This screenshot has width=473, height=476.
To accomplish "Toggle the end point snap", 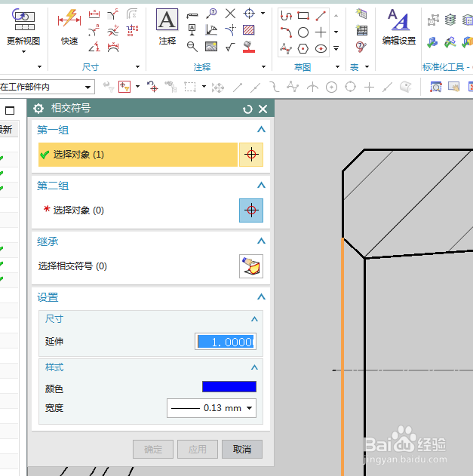I will (x=238, y=87).
